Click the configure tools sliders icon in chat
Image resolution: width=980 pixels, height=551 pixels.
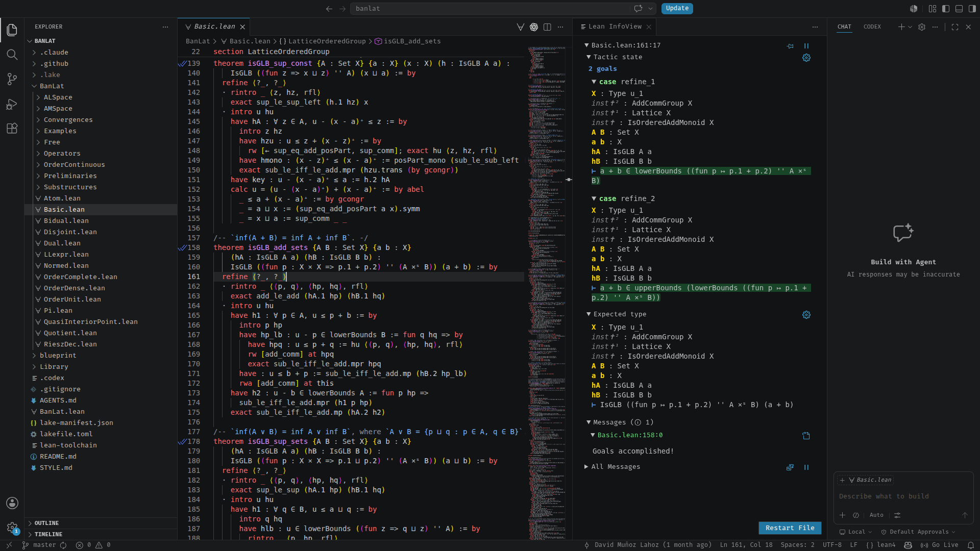897,515
